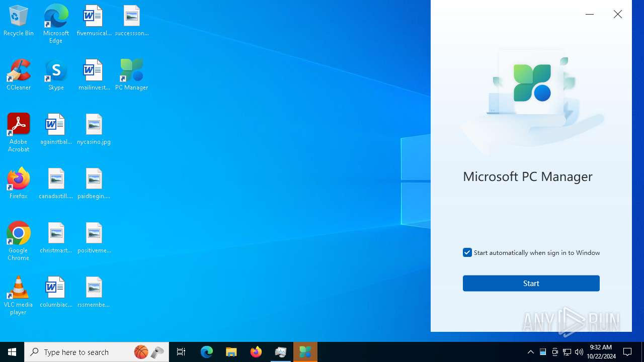Switch to the installer taskbar app
644x362 pixels.
pos(281,352)
